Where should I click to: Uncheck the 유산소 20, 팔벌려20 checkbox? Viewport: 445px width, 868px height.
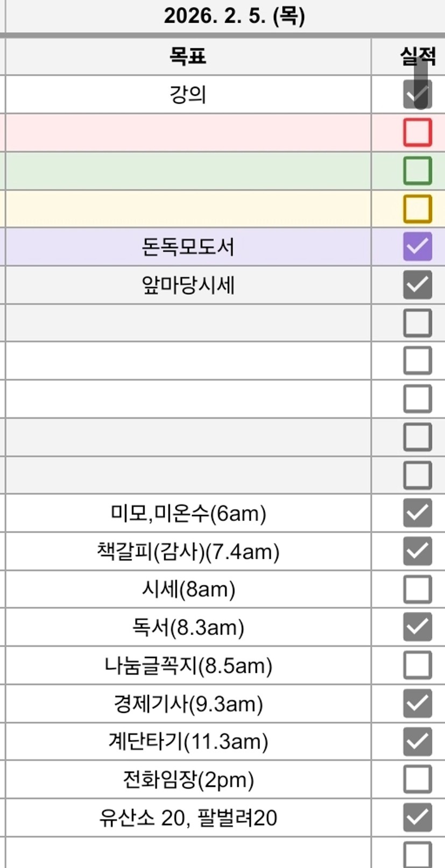click(x=417, y=817)
